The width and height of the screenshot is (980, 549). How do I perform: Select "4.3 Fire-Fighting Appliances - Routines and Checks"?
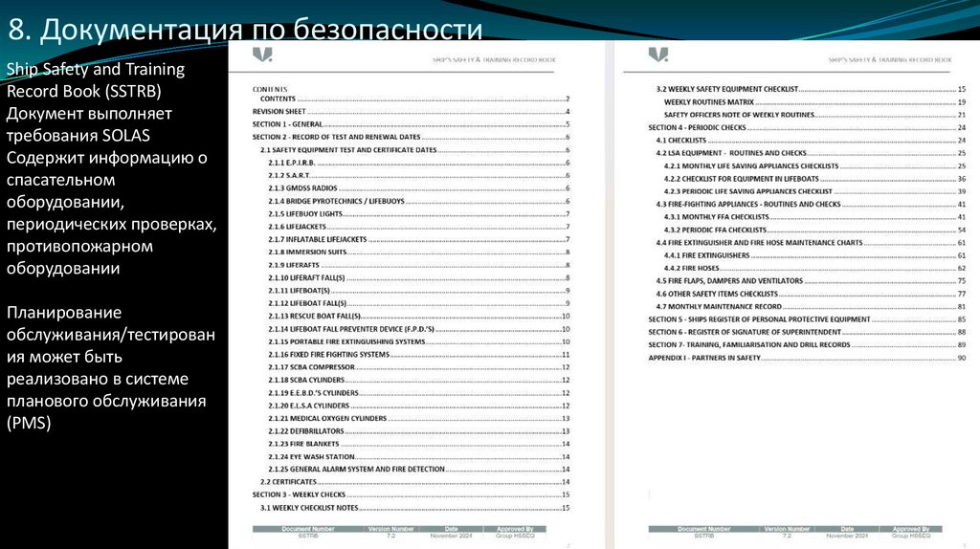point(811,205)
